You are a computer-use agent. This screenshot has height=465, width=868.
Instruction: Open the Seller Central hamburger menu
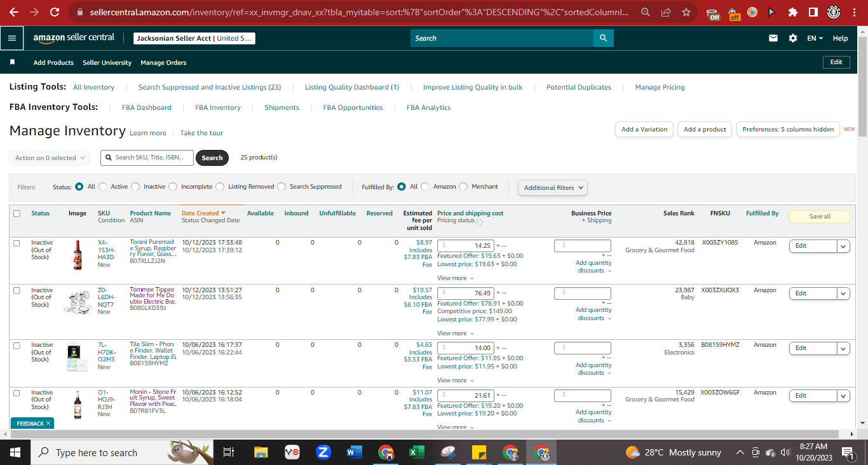(12, 38)
